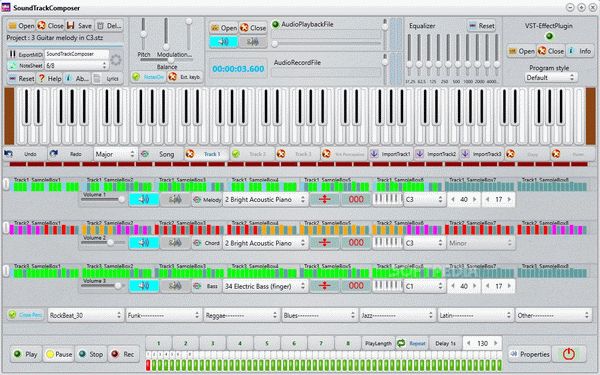600x375 pixels.
Task: Show VST plugin Info
Action: pyautogui.click(x=580, y=51)
